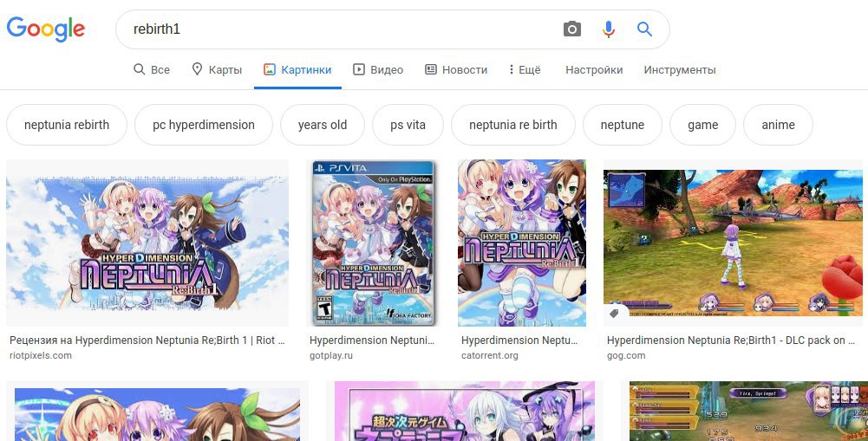
Task: Open the gog.com gameplay screenshot image
Action: 733,243
